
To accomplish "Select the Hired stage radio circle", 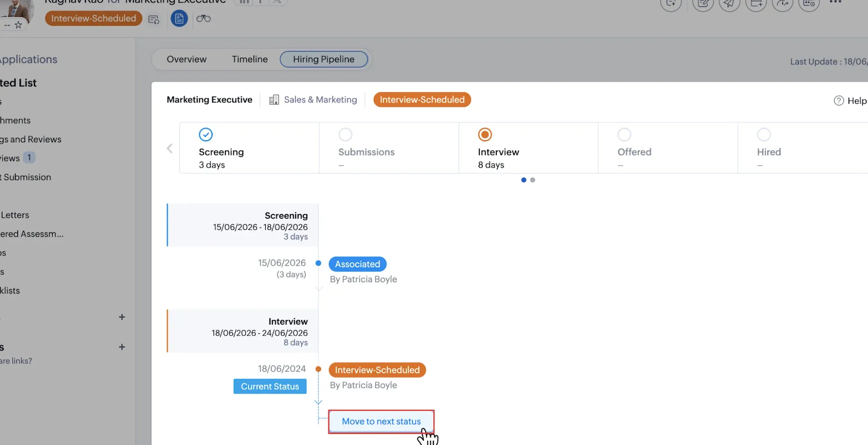I will coord(764,135).
